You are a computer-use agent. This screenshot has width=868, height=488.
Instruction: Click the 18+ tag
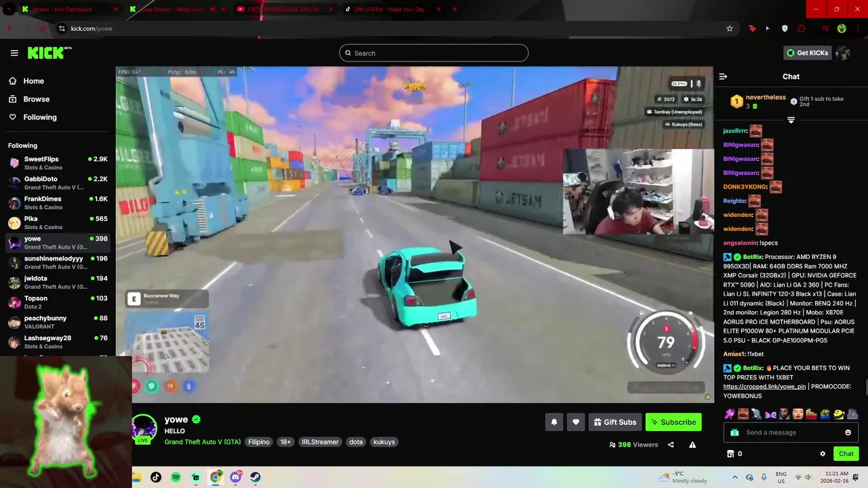285,442
